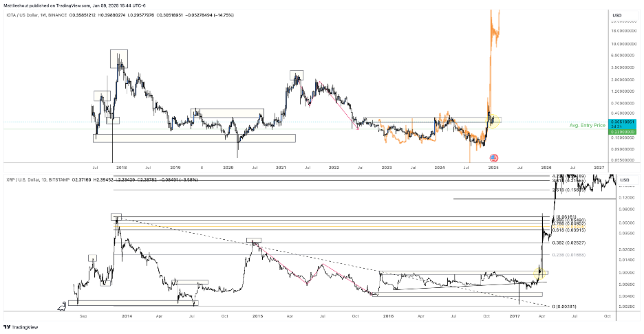The height and width of the screenshot is (334, 644).
Task: Click 2027 on the IOTA time axis
Action: (x=599, y=168)
